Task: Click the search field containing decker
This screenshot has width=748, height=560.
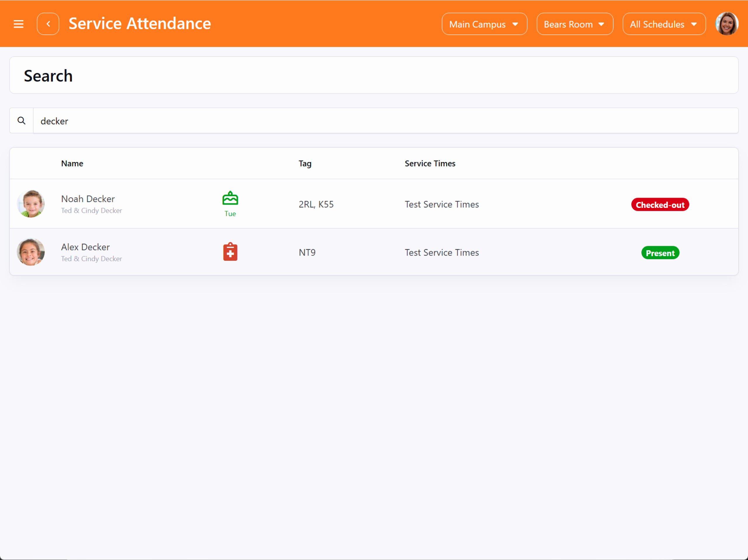Action: [x=385, y=121]
